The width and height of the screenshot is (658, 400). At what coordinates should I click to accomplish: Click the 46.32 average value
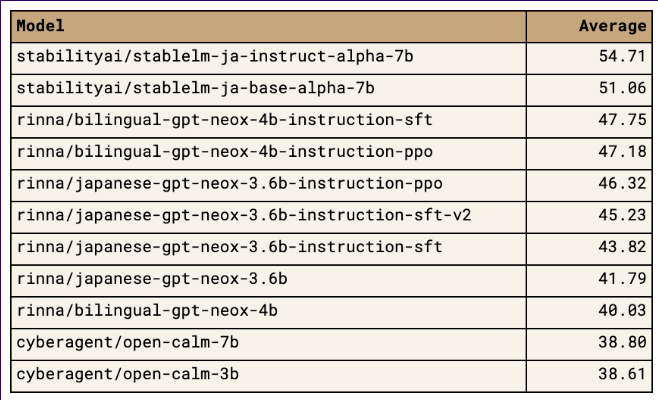click(x=622, y=183)
